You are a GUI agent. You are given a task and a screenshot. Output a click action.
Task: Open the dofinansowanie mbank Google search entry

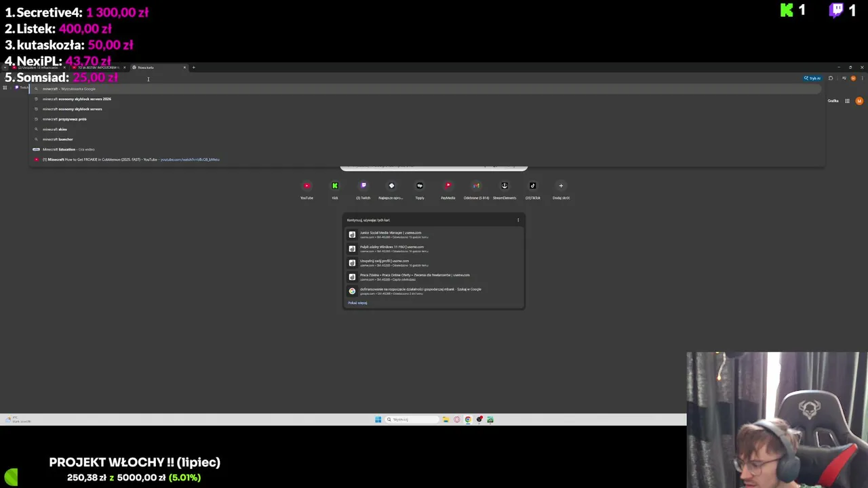coord(433,291)
